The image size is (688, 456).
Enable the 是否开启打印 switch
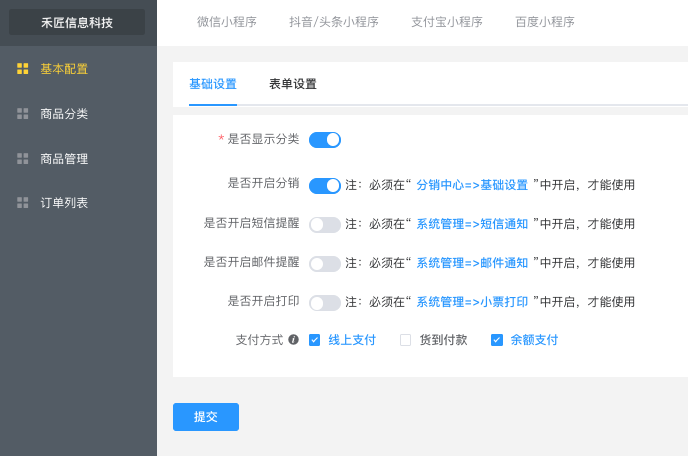click(x=325, y=303)
